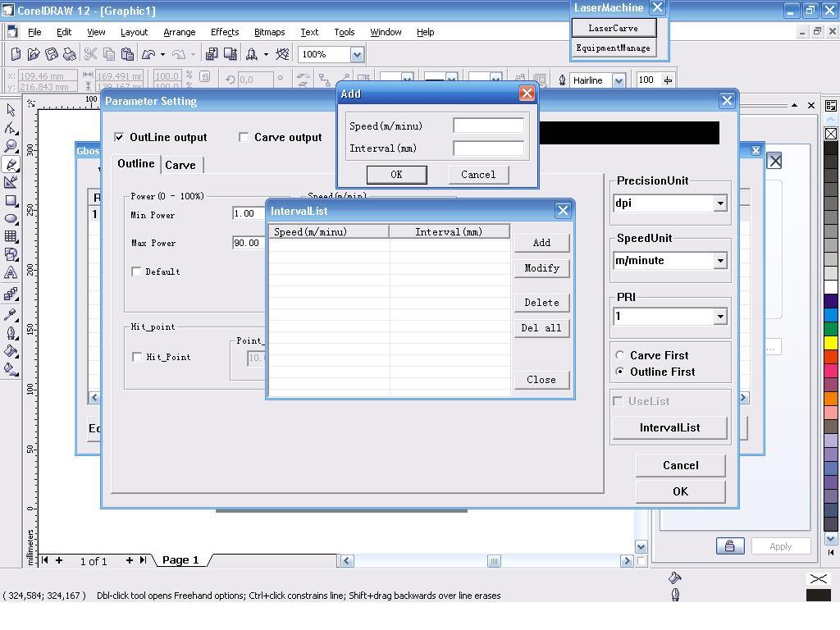Pick the yellow swatch in color palette
Screen dimensions: 840x630
[831, 342]
